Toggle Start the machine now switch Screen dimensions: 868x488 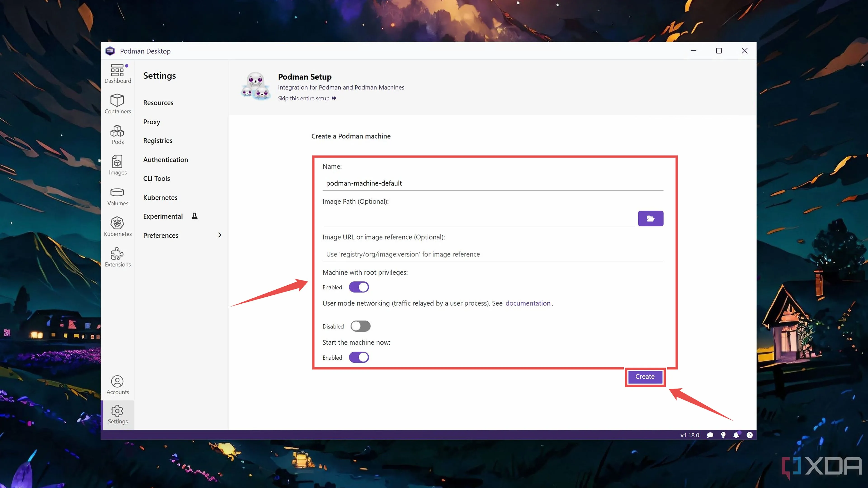[359, 357]
